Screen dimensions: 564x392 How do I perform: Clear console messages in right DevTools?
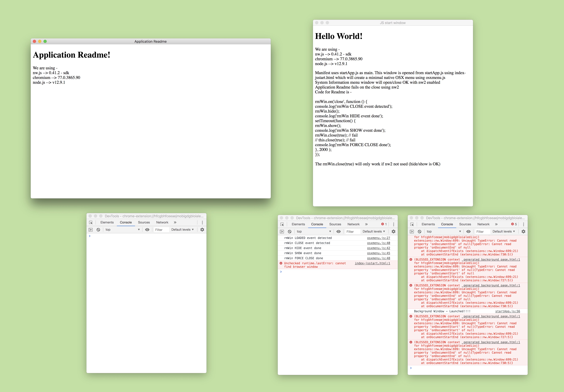pos(420,231)
